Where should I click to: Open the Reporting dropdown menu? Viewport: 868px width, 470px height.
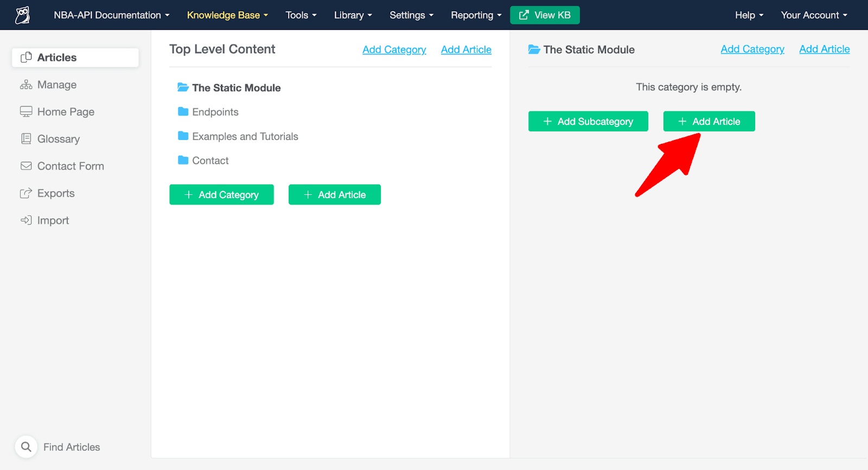point(476,15)
